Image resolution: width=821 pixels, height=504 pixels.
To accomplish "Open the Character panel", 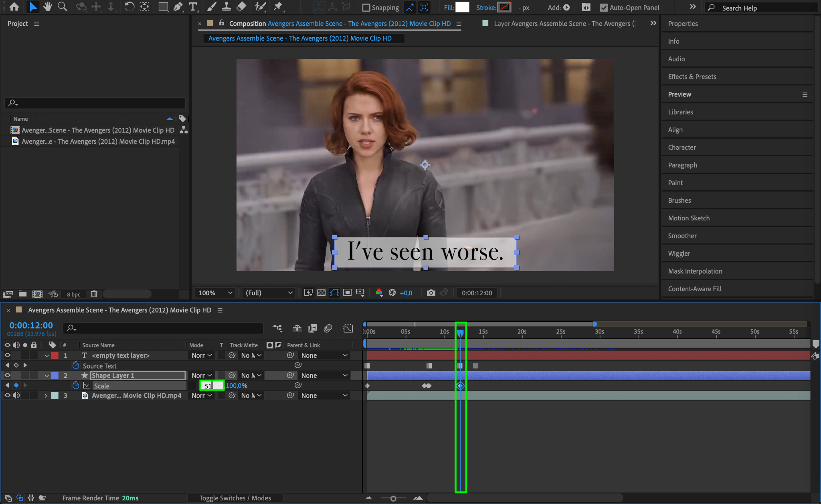I will [x=681, y=147].
